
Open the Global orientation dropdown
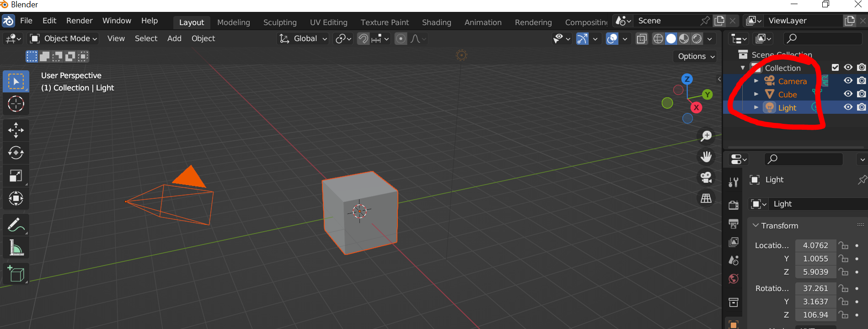click(303, 39)
